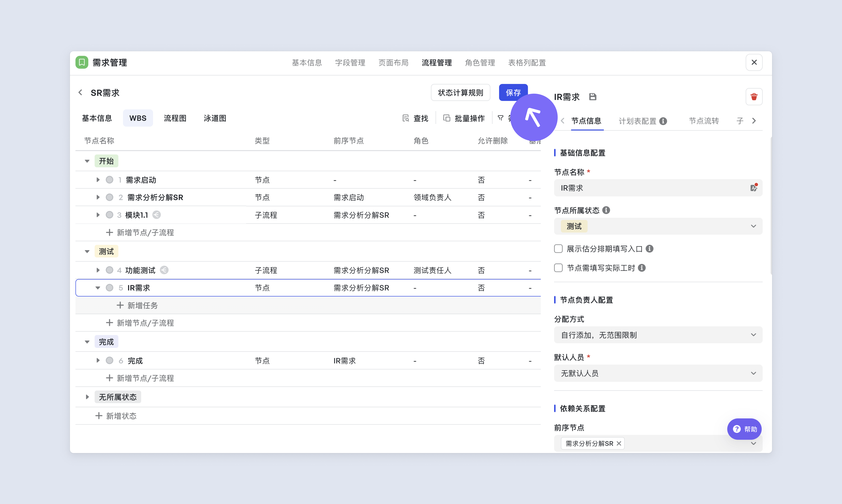The image size is (842, 504).
Task: Open the 表格列配置 tab
Action: [527, 63]
